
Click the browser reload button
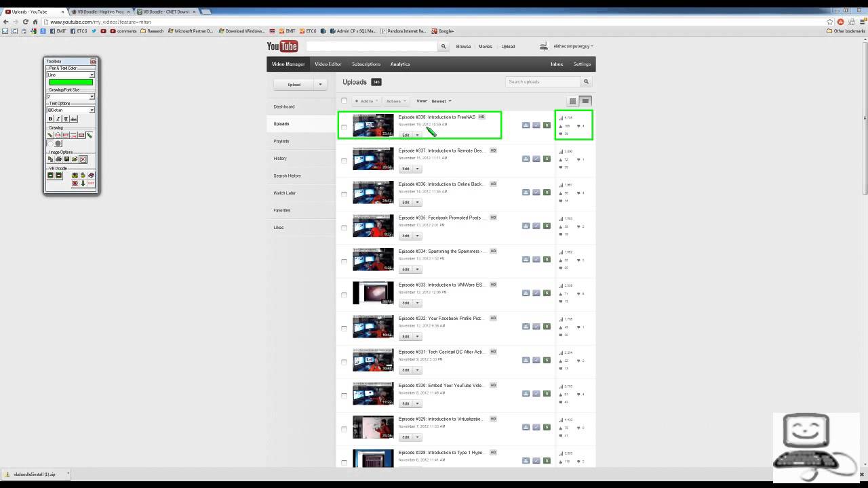(26, 22)
